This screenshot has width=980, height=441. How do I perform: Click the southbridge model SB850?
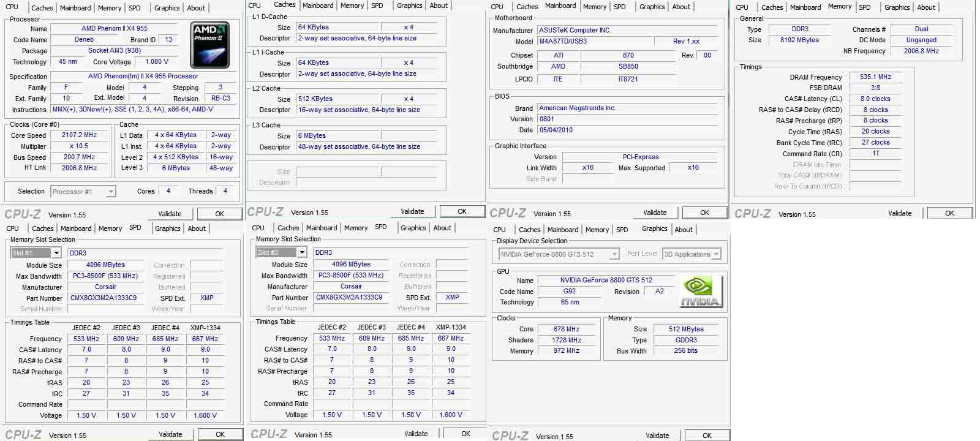coord(628,67)
